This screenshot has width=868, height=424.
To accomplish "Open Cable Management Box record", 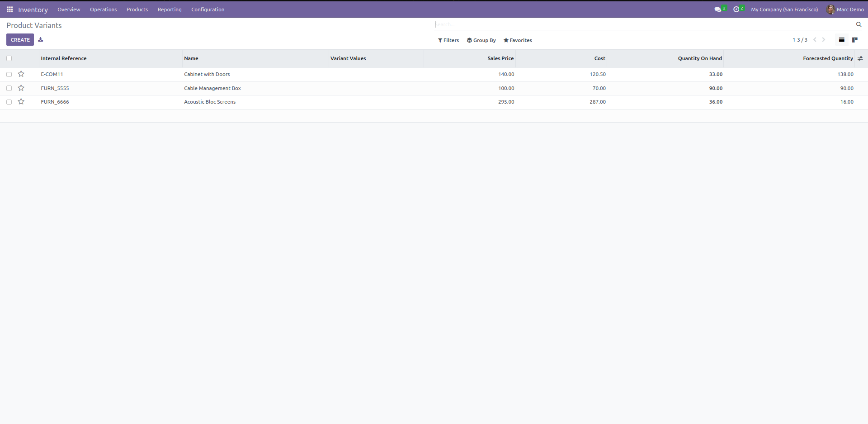I will pos(212,88).
